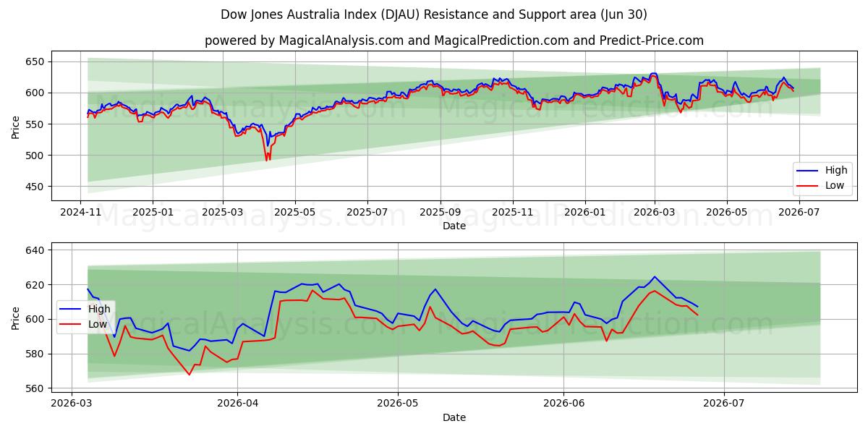This screenshot has height=434, width=868.
Task: Click the chart title 'Dow Jones Australia Index (DJAU) Resistance and Support area (Jun 30)'
Action: (x=434, y=14)
